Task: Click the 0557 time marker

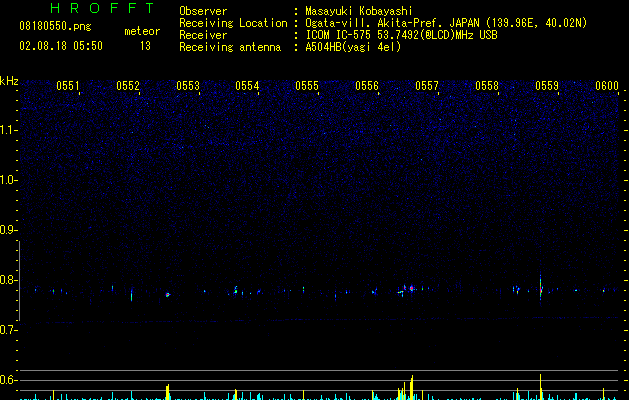Action: coord(427,86)
